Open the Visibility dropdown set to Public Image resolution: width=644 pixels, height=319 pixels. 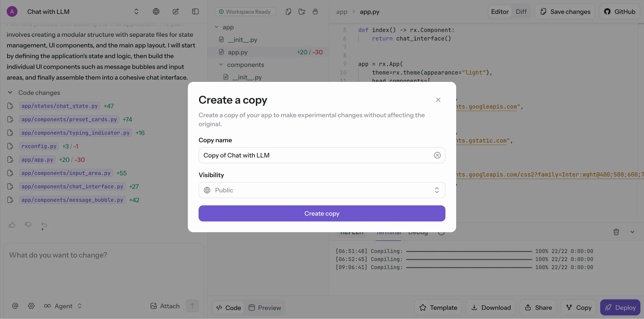tap(322, 190)
